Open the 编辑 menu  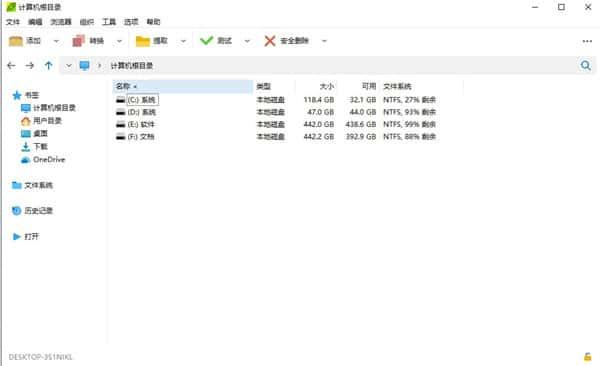(x=35, y=22)
